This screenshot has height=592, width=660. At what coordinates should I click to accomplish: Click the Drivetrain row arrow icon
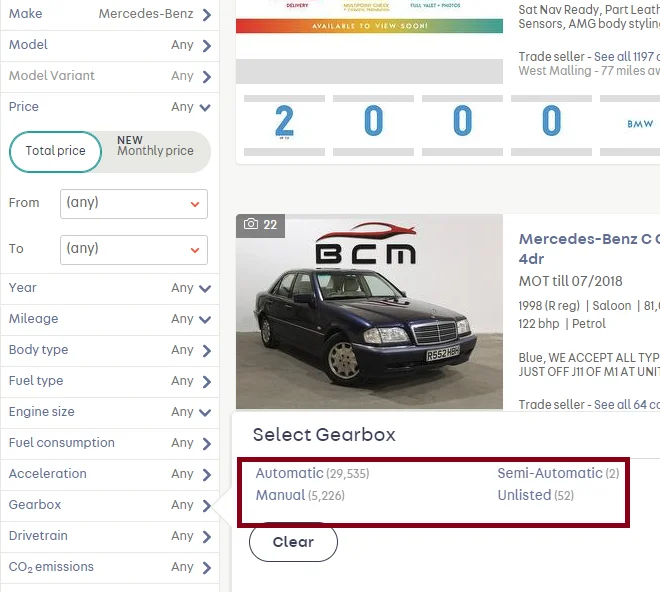206,536
